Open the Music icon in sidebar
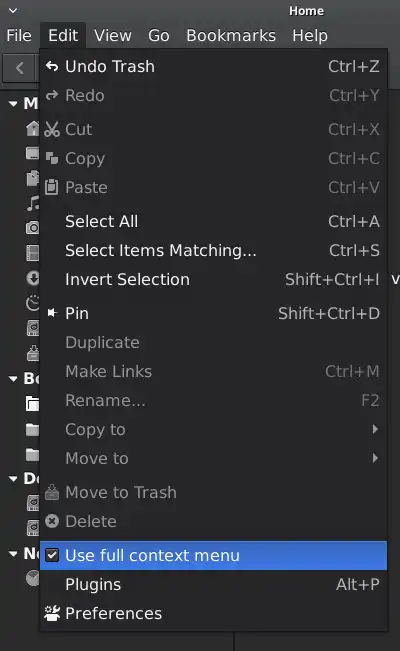This screenshot has height=651, width=400. pos(33,203)
